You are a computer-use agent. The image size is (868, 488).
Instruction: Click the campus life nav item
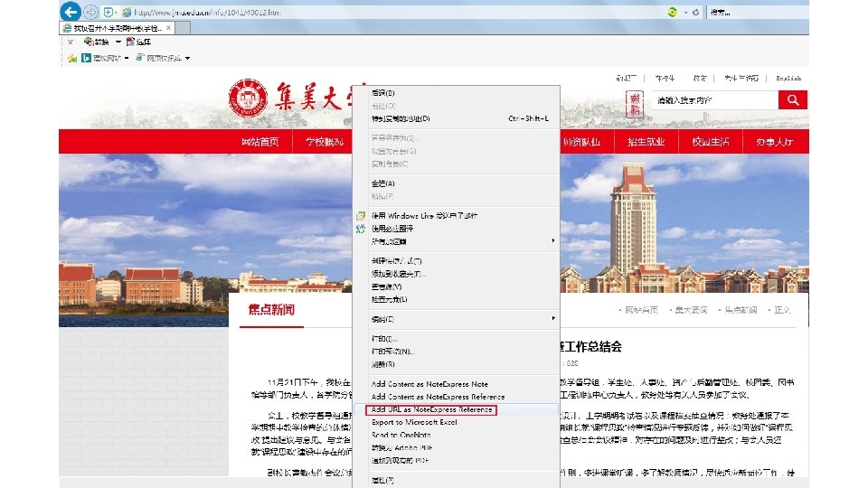click(711, 142)
